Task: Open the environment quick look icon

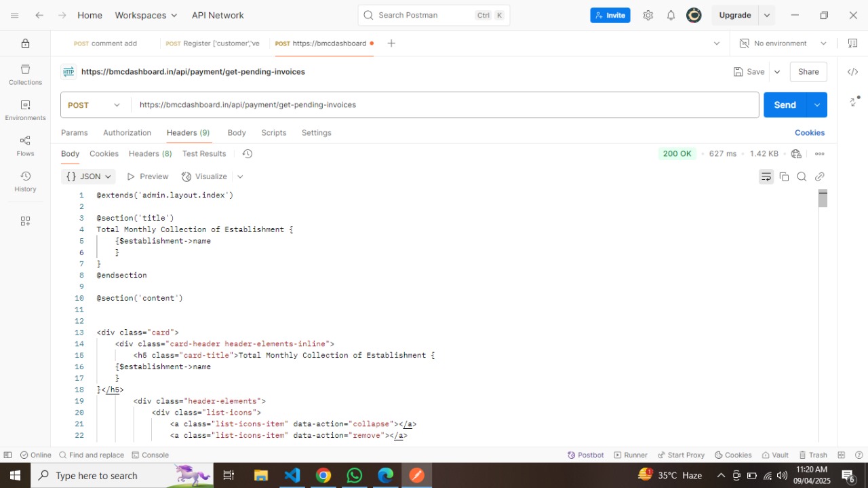Action: coord(852,43)
